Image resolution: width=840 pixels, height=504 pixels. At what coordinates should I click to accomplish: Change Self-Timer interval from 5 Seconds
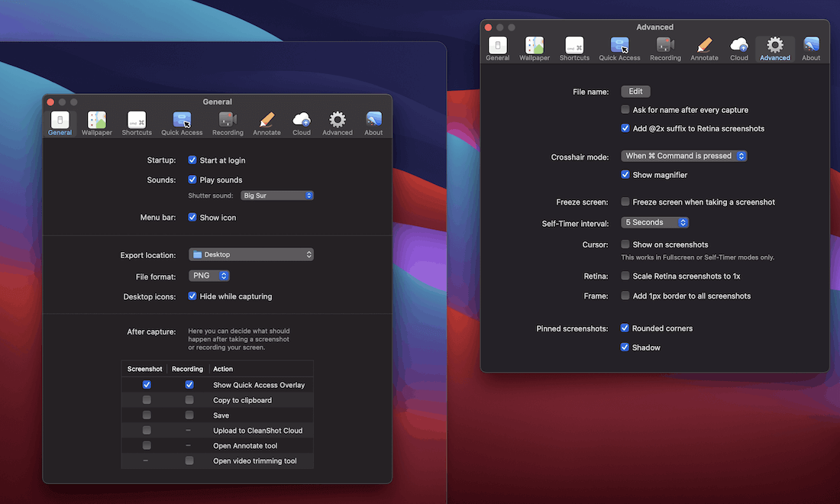click(x=654, y=222)
